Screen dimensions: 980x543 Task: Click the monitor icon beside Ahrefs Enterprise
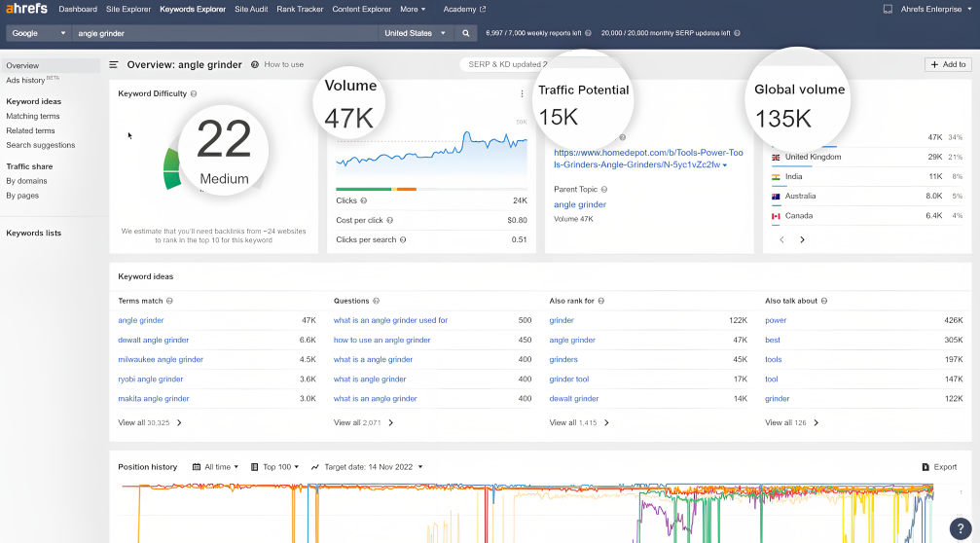[888, 10]
